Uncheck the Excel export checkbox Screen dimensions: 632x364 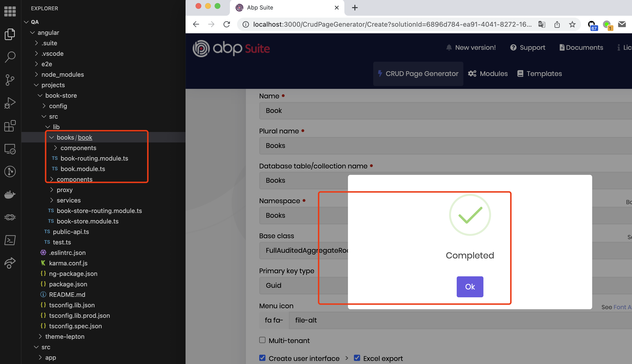click(x=357, y=358)
